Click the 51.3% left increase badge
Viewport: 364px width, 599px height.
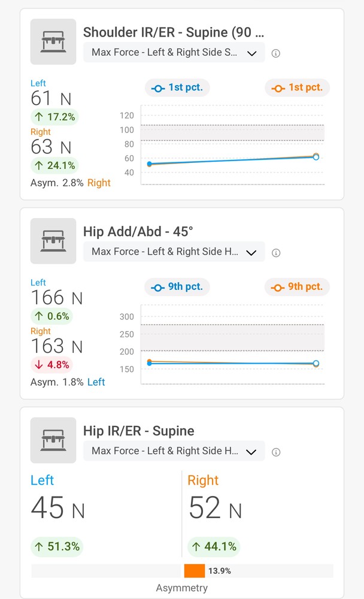coord(55,546)
